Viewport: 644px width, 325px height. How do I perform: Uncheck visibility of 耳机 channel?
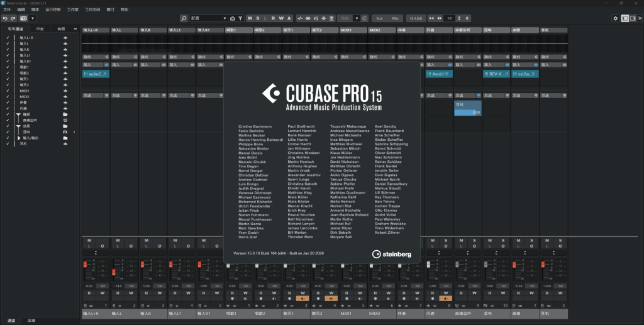[x=8, y=144]
